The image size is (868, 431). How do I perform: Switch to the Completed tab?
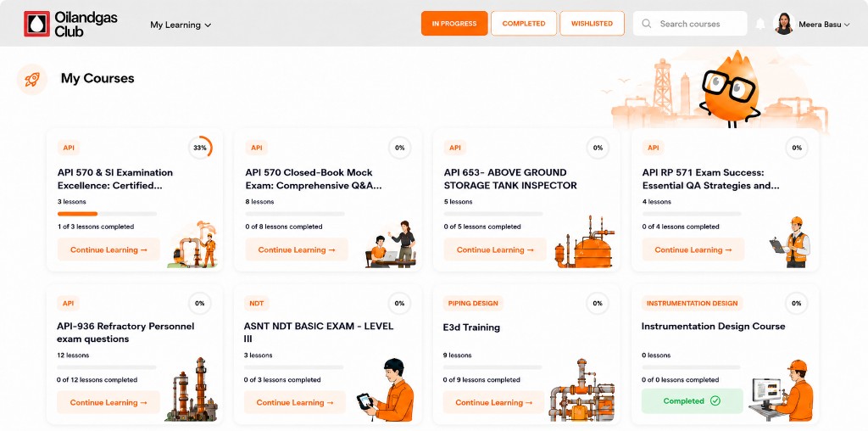(524, 23)
